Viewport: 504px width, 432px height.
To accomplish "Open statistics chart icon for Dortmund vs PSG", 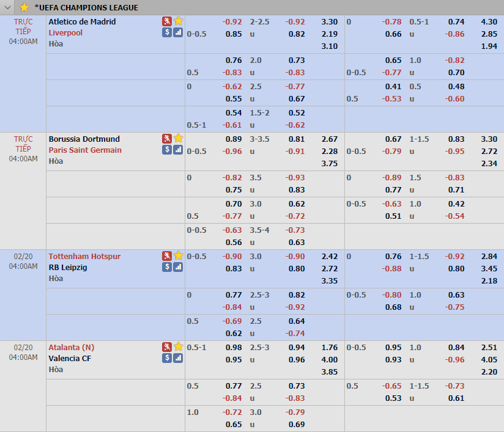I will (x=178, y=149).
